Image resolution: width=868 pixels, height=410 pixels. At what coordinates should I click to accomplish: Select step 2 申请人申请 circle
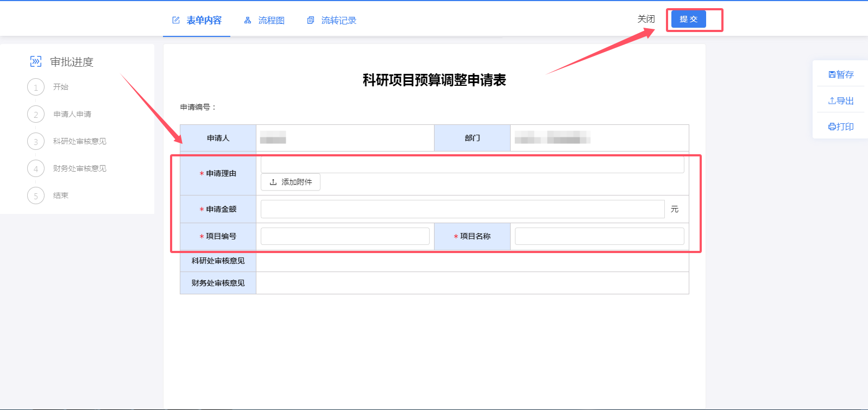click(x=36, y=114)
